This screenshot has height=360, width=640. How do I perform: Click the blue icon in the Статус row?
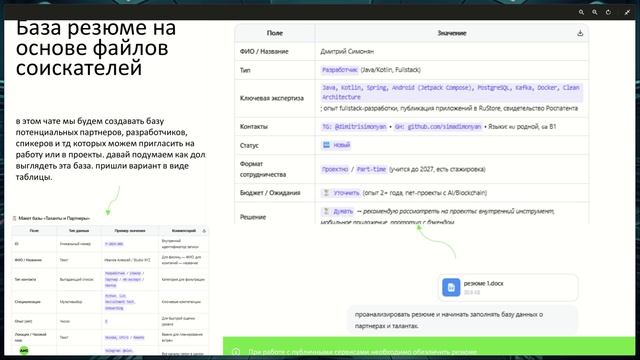326,145
